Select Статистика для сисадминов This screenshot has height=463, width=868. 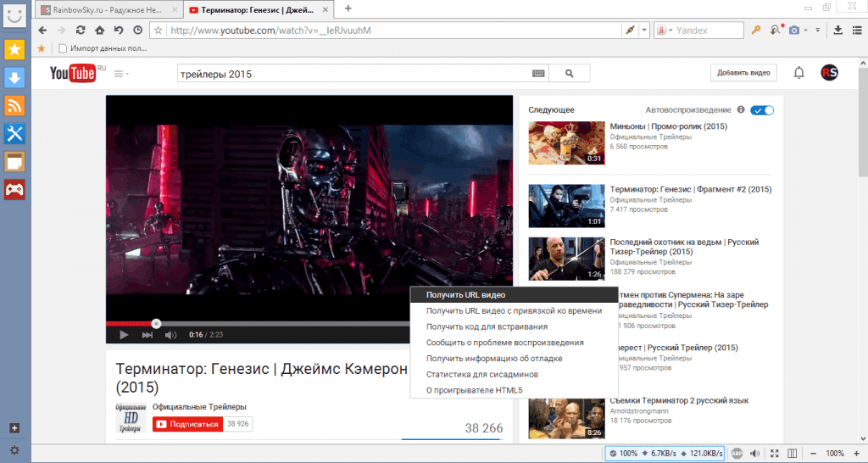pyautogui.click(x=514, y=375)
